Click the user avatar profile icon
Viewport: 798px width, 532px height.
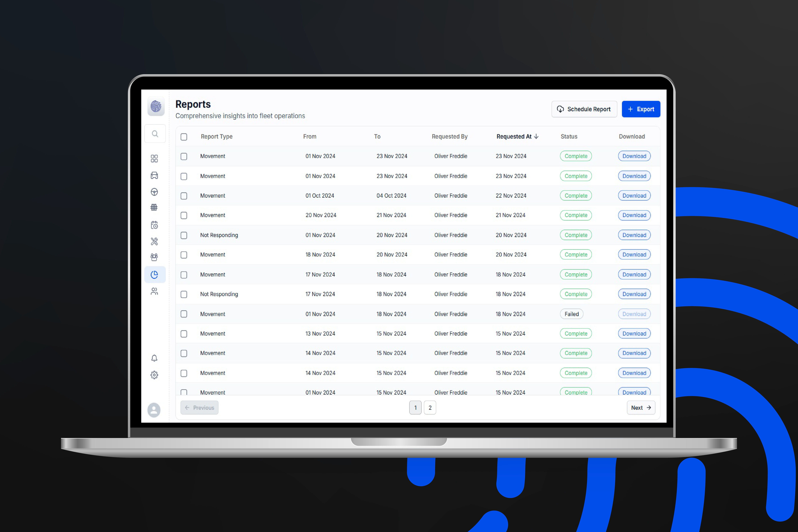pos(154,410)
